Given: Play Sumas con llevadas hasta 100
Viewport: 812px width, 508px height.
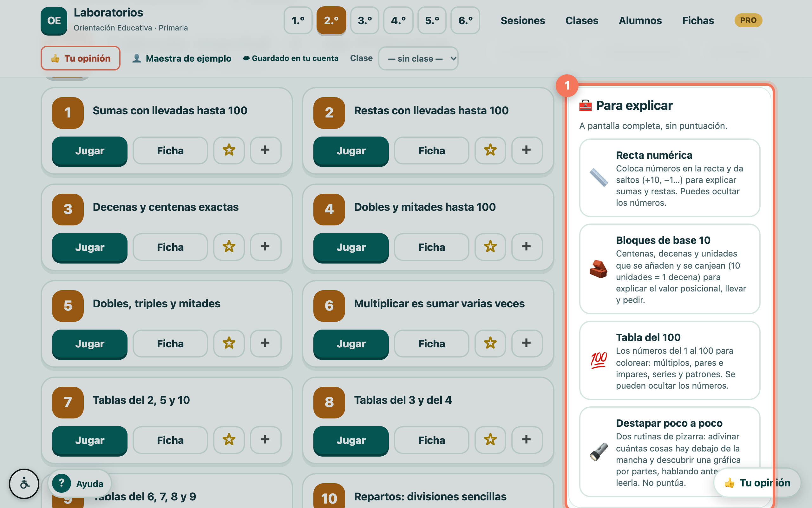Looking at the screenshot, I should (89, 150).
